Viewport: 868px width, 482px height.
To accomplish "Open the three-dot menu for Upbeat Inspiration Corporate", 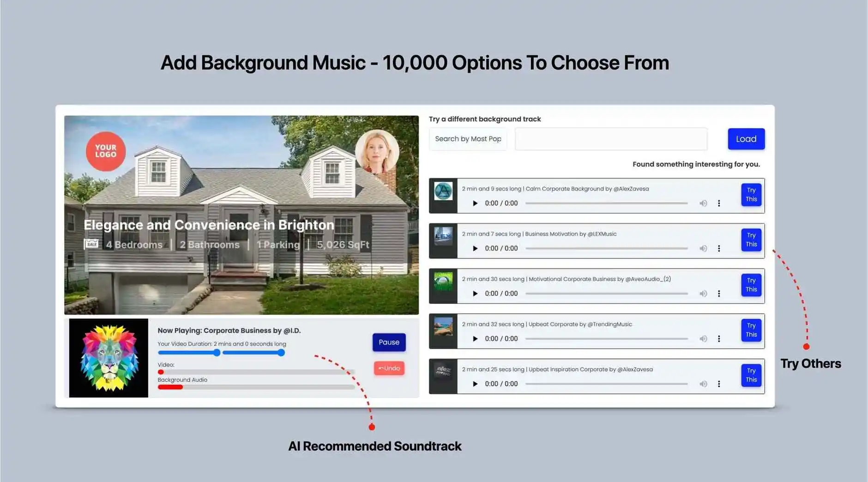I will click(719, 383).
